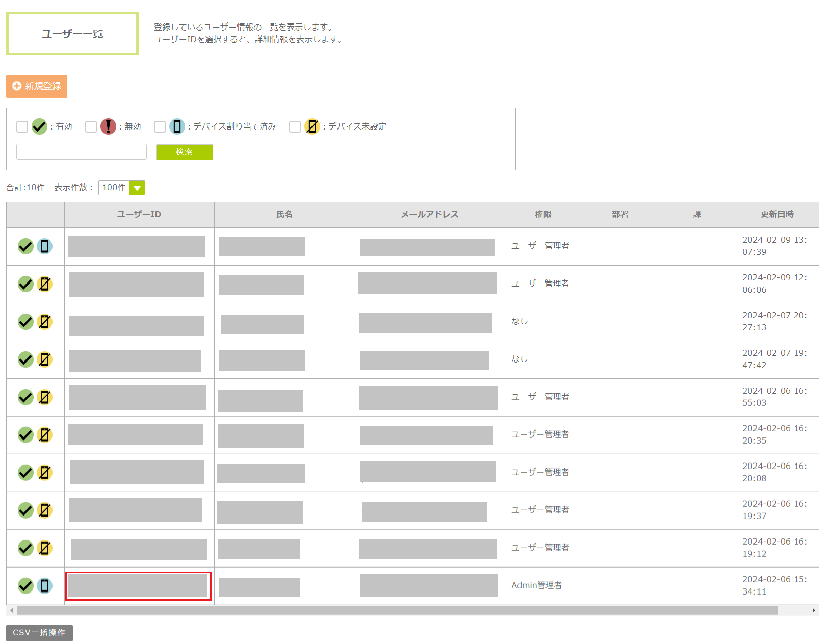Click the horizontal scrollbar right arrow
This screenshot has width=832, height=644.
(x=814, y=610)
